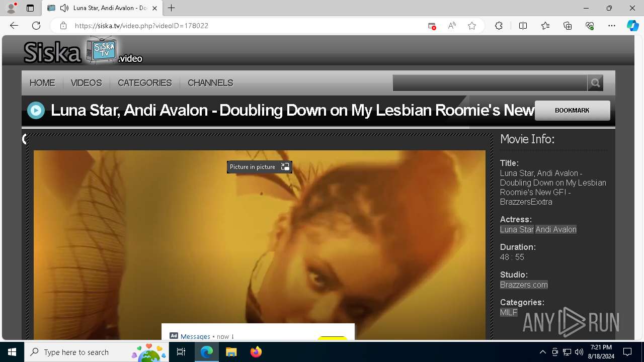Close the Luna Star video tab
Screen dimensions: 644x362
point(155,8)
